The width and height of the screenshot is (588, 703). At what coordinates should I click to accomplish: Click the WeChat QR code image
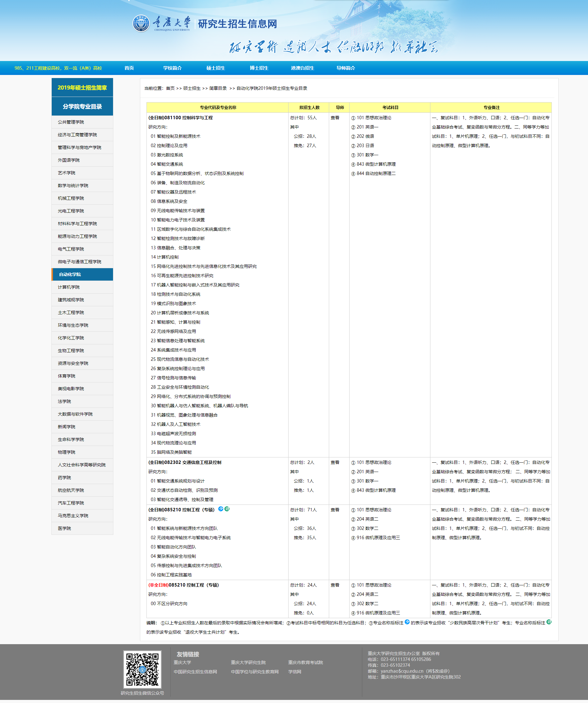[x=142, y=669]
